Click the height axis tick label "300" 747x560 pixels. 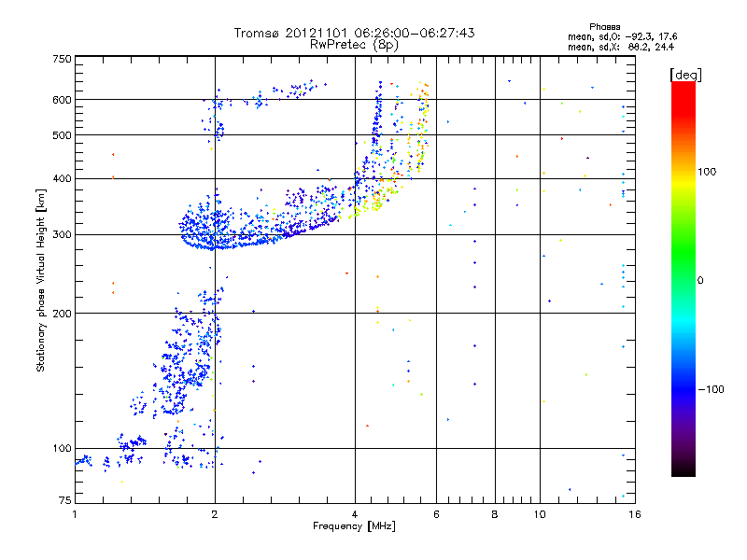point(62,234)
